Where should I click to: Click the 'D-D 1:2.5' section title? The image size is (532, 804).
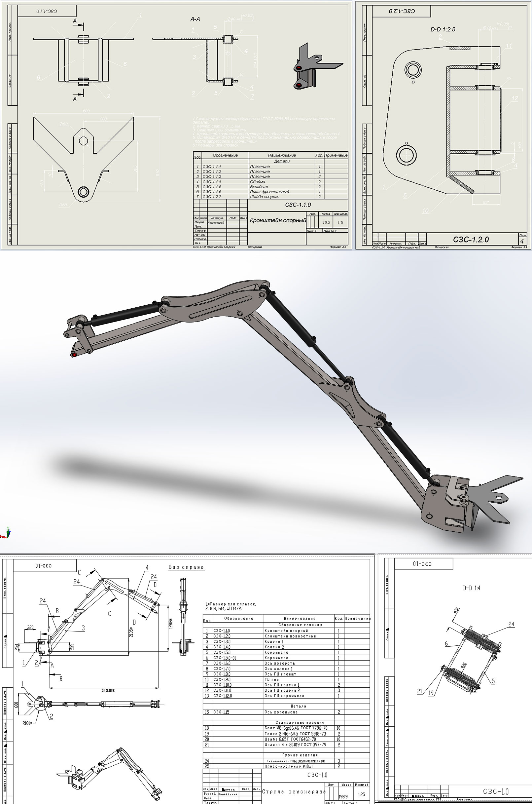pos(443,29)
